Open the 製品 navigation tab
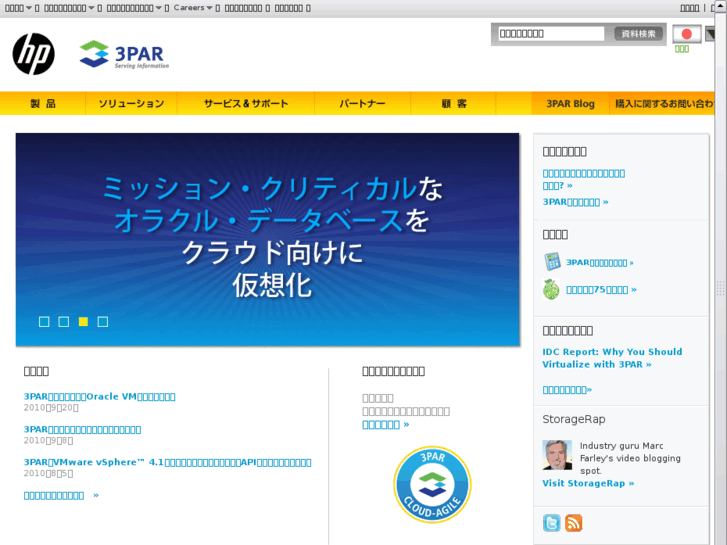727x545 pixels. point(43,103)
